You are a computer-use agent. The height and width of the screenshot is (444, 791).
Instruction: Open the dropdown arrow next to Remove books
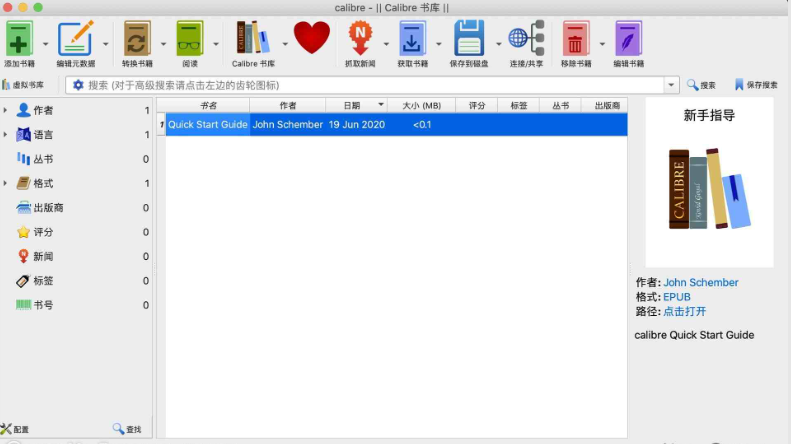click(x=602, y=44)
